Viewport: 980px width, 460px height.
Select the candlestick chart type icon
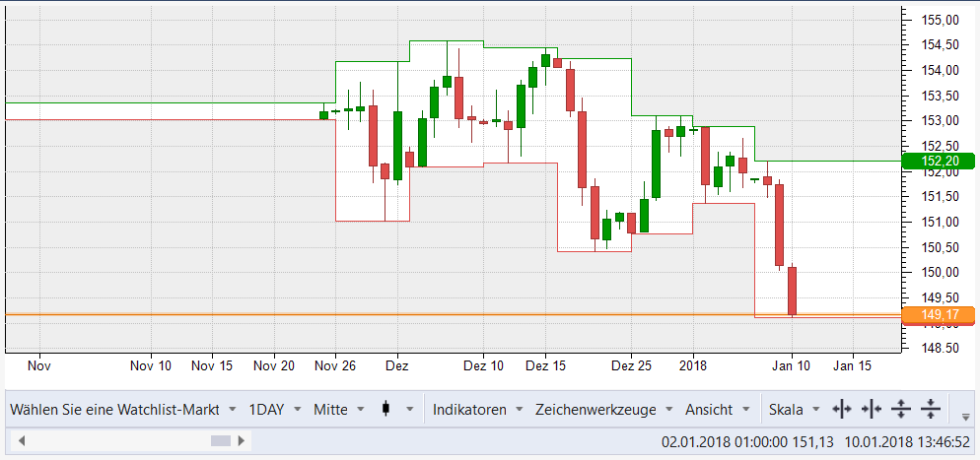[385, 409]
